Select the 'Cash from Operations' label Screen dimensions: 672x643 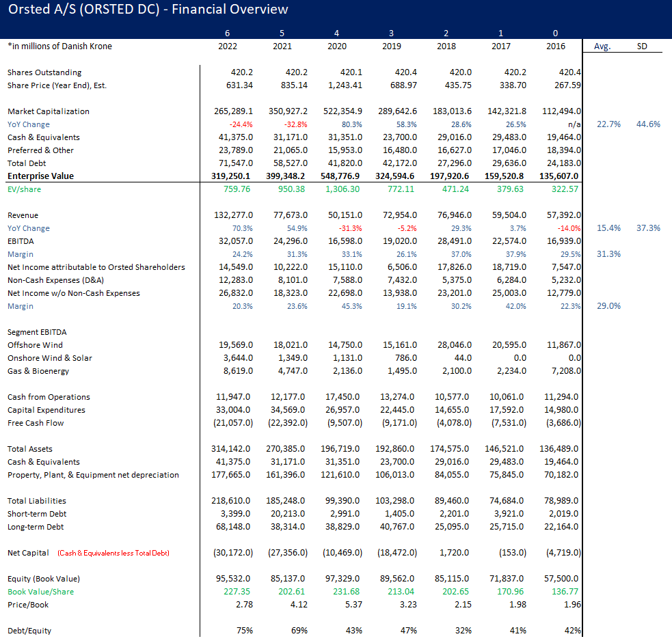point(49,397)
